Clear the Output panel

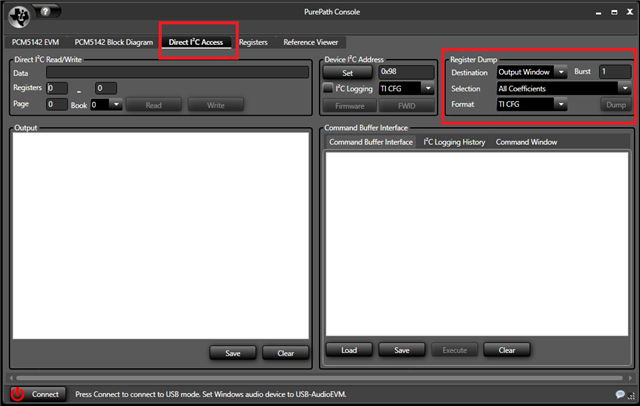(285, 353)
